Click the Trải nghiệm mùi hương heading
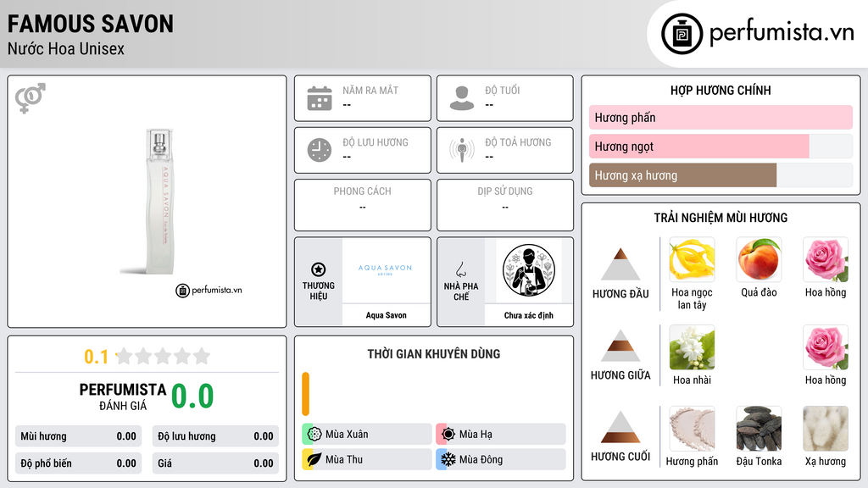 pyautogui.click(x=721, y=218)
